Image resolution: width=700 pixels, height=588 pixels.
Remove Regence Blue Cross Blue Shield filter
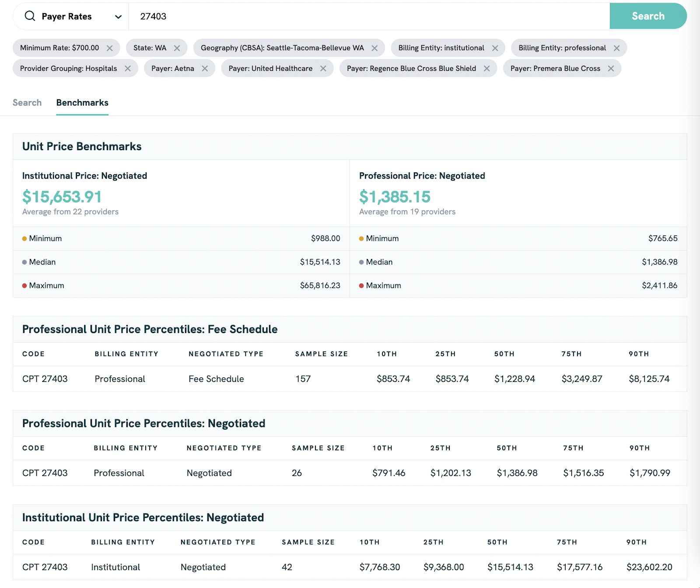486,69
